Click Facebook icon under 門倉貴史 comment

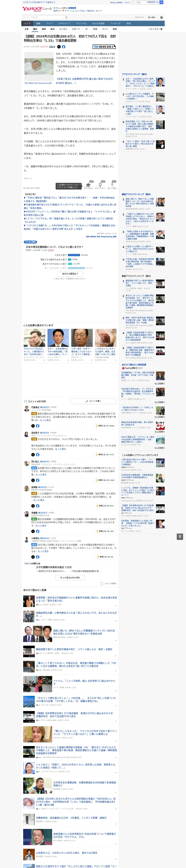coord(38,426)
